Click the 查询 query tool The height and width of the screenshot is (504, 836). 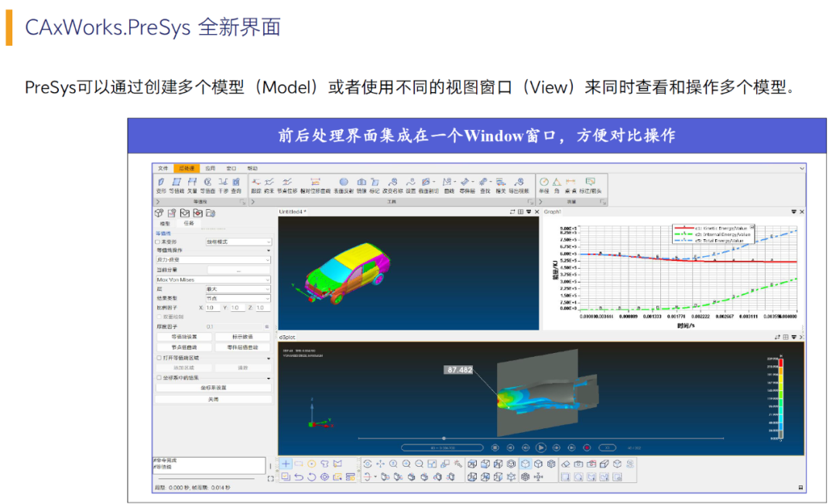point(236,185)
